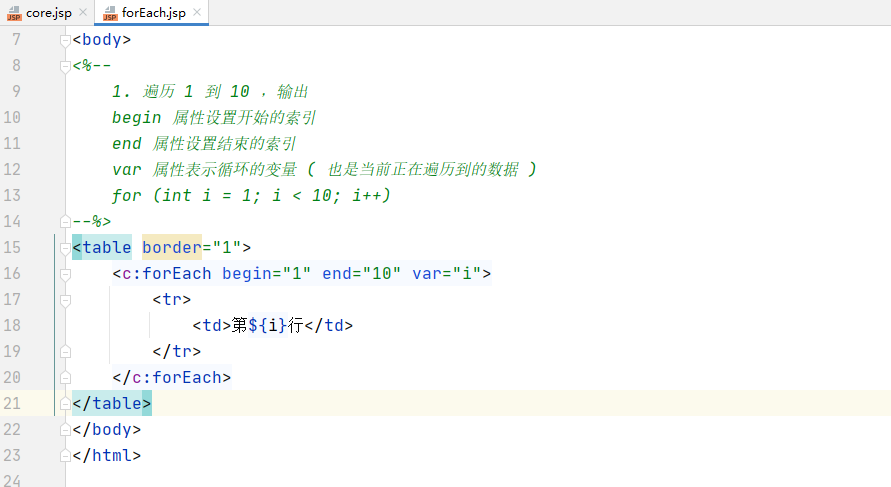Collapse the tr tag fold on line 17

click(x=65, y=300)
